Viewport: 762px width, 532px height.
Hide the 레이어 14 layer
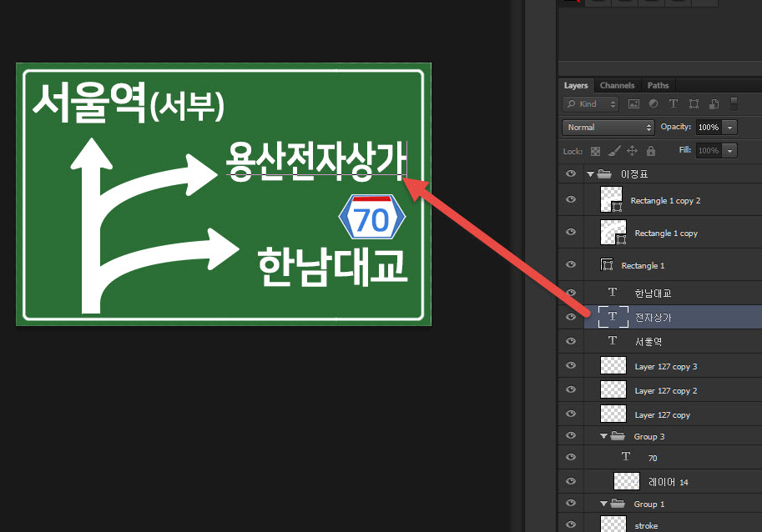pyautogui.click(x=571, y=481)
